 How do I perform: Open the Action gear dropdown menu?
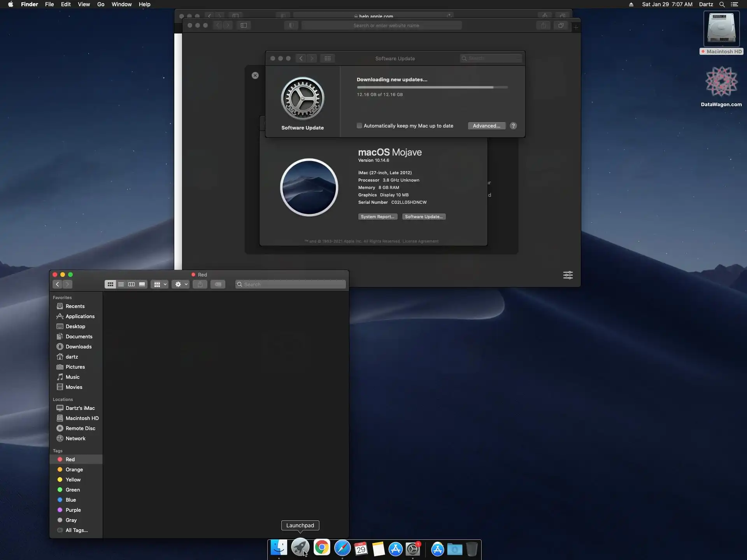[x=181, y=284]
